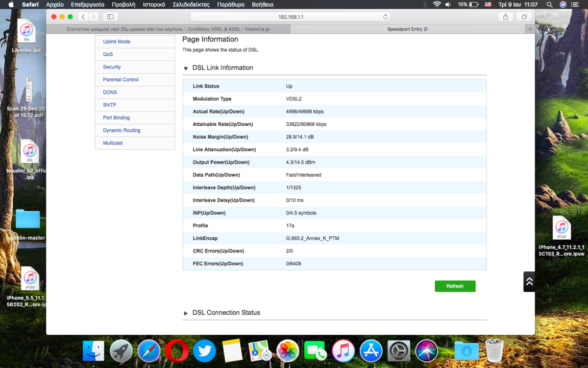Viewport: 588px width, 368px height.
Task: Open iTunes from the Dock
Action: coord(343,351)
